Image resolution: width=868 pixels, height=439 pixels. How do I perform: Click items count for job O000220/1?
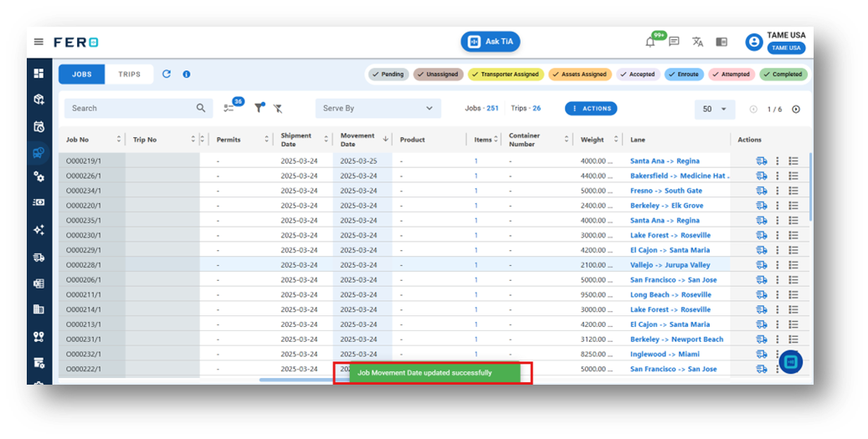click(x=475, y=206)
